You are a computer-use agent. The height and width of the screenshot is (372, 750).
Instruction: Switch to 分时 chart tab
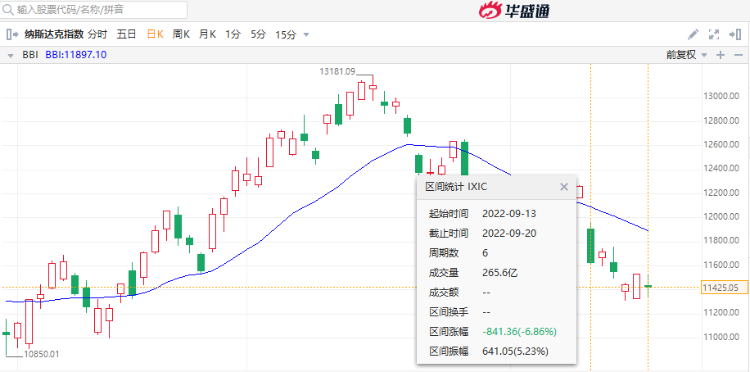[98, 34]
